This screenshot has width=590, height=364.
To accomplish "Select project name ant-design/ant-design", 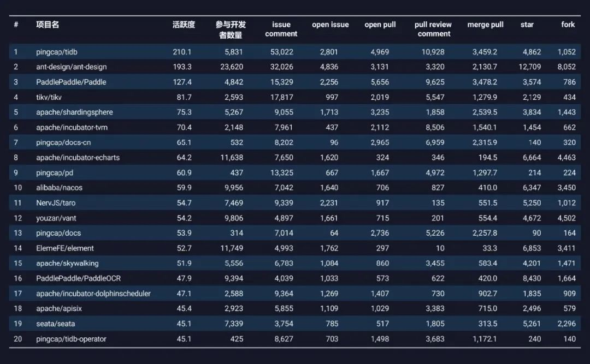I will pos(71,67).
